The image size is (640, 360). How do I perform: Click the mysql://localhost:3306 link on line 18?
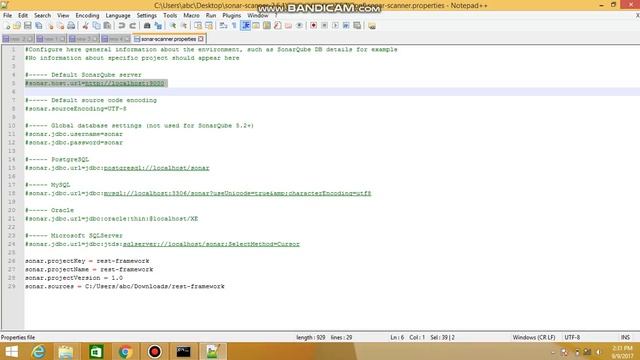pos(237,193)
